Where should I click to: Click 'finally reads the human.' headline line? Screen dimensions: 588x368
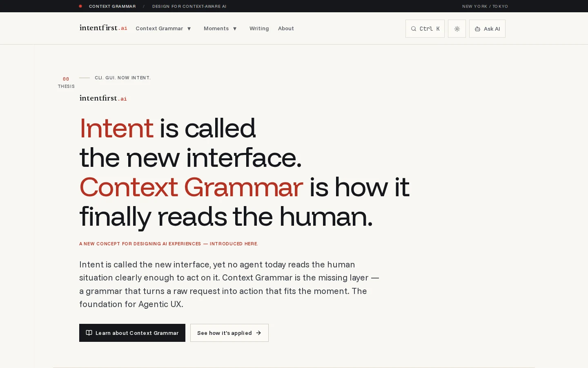226,217
